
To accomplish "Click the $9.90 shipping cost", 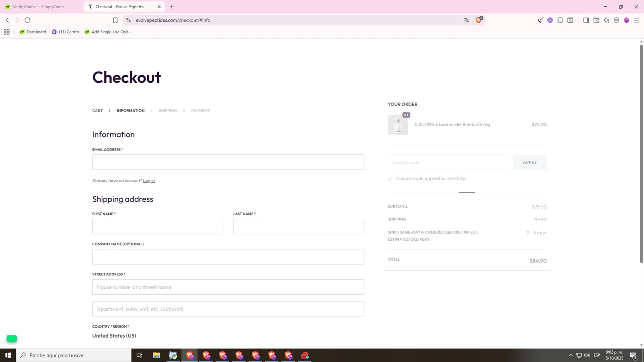I will click(x=541, y=220).
